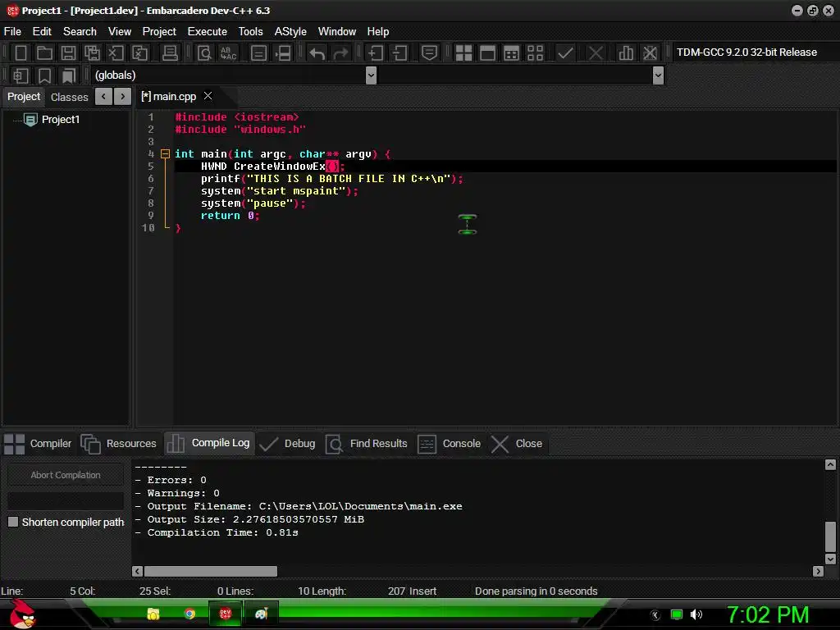Click the Chrome icon in taskbar
This screenshot has width=840, height=630.
tap(189, 614)
